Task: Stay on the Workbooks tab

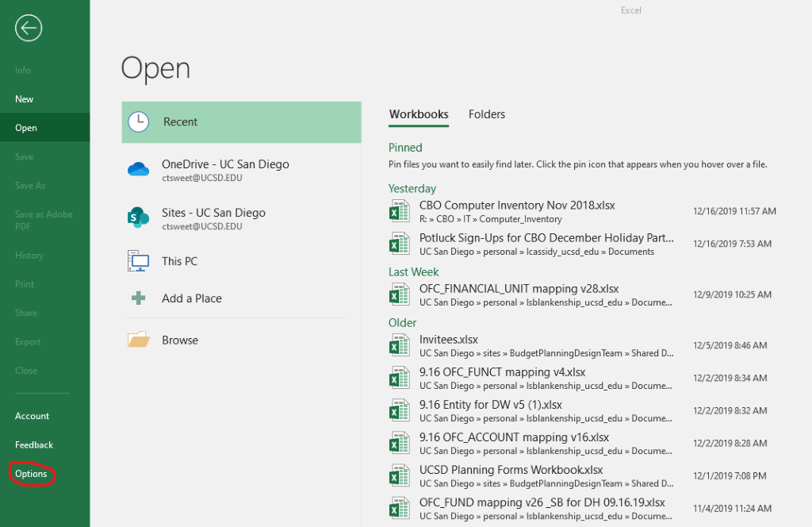Action: coord(419,114)
